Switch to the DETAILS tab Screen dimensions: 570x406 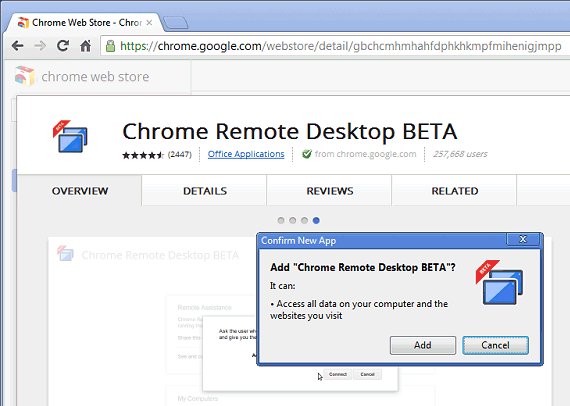(205, 191)
